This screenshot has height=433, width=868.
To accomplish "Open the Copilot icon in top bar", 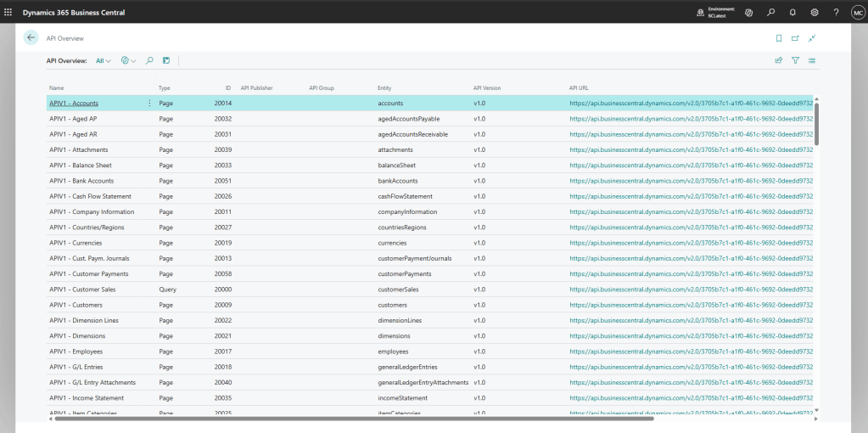I will pyautogui.click(x=749, y=12).
